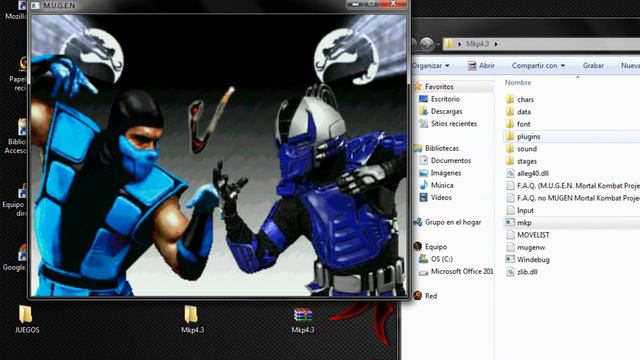Select the font folder icon
640x360 pixels.
(x=510, y=124)
